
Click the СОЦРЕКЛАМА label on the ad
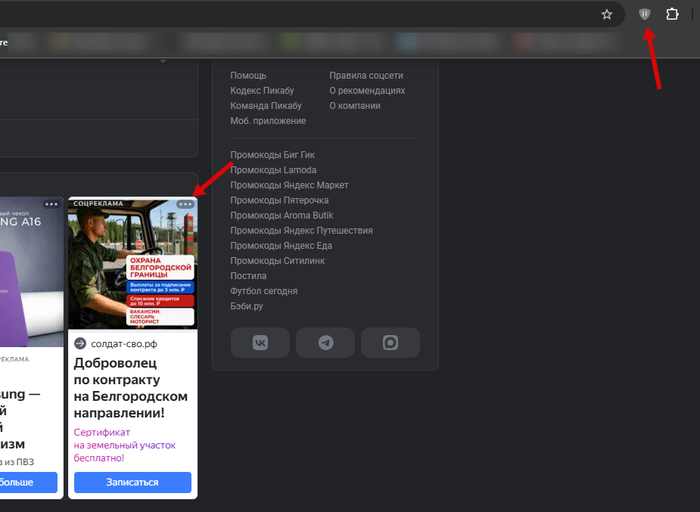(98, 204)
